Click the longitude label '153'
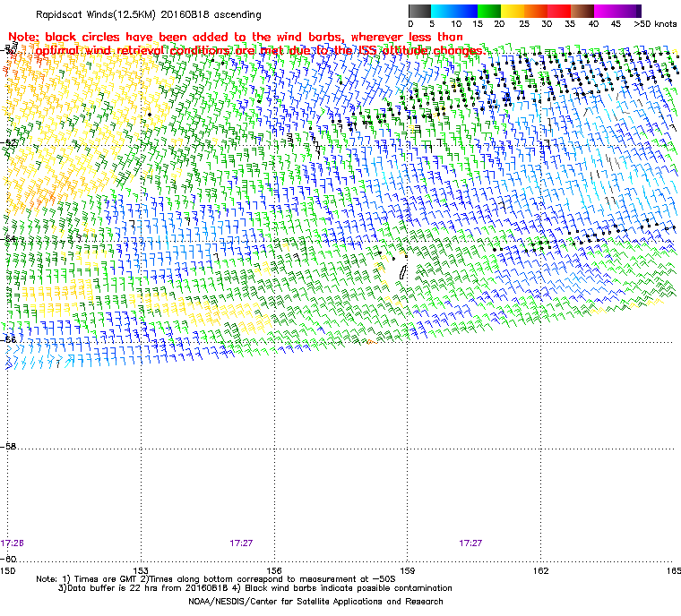The width and height of the screenshot is (681, 616). [142, 570]
